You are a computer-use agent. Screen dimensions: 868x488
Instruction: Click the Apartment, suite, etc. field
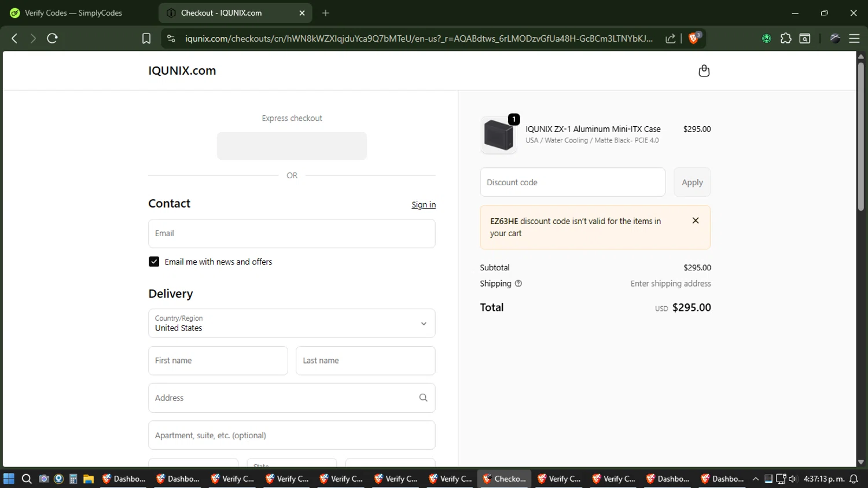(292, 435)
